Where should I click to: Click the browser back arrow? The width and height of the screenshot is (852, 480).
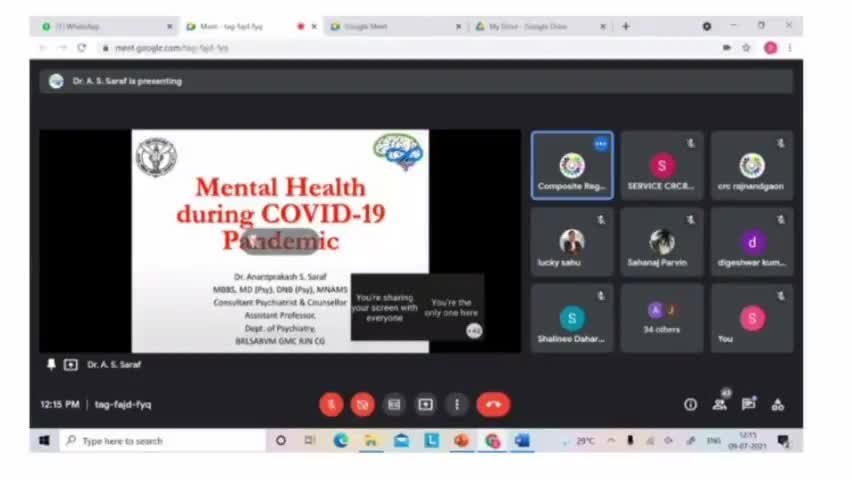(43, 48)
